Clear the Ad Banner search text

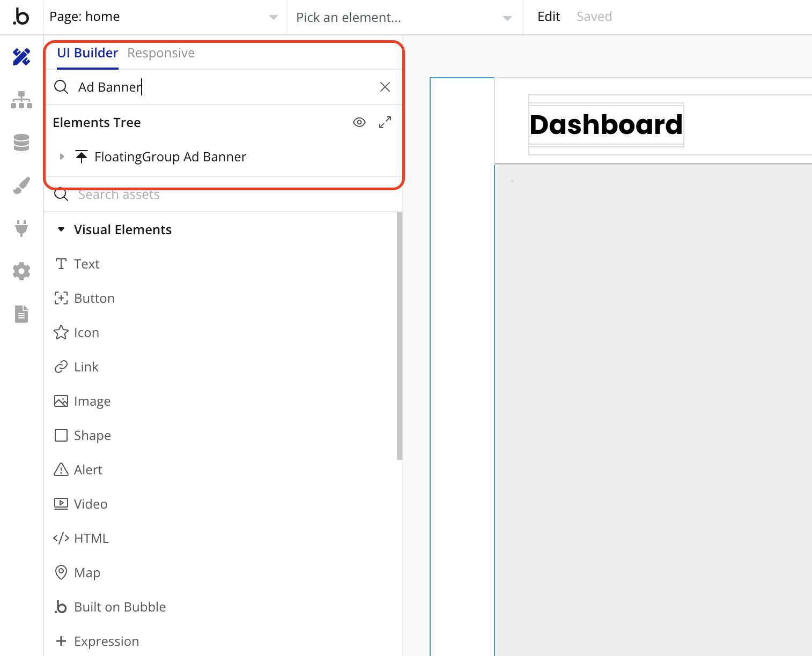click(x=385, y=87)
